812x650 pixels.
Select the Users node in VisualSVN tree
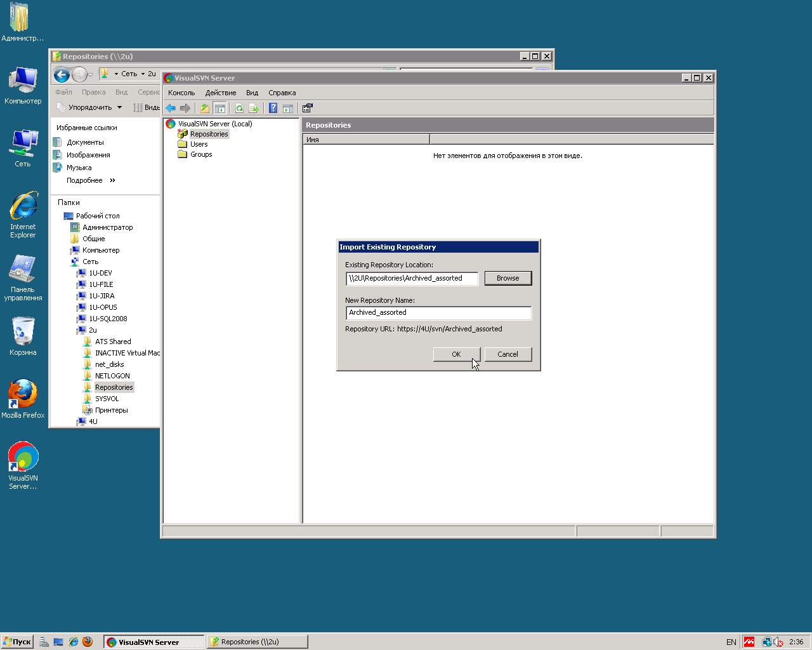199,144
